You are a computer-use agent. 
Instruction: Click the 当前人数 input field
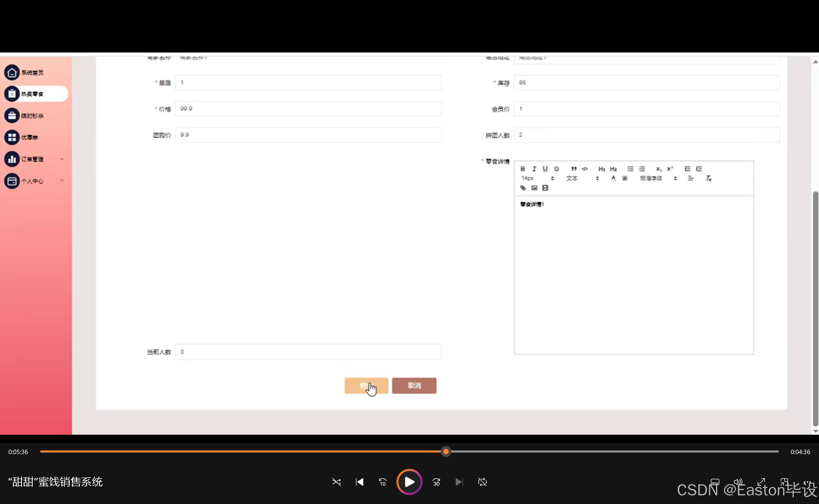[308, 352]
